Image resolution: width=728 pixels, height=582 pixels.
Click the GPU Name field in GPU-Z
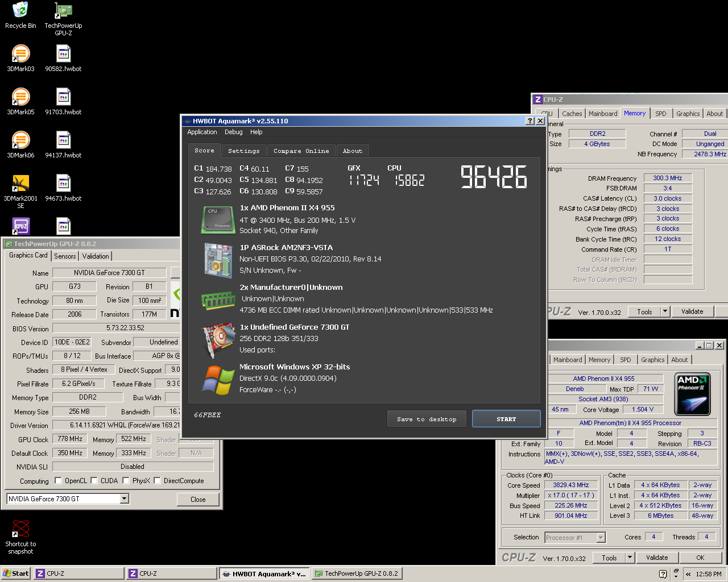click(x=109, y=273)
